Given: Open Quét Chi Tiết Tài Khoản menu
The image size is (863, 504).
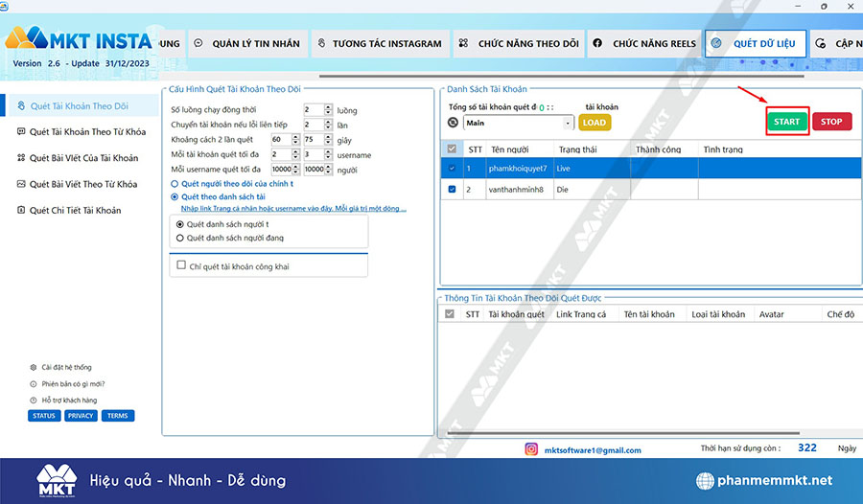Looking at the screenshot, I should click(x=75, y=210).
